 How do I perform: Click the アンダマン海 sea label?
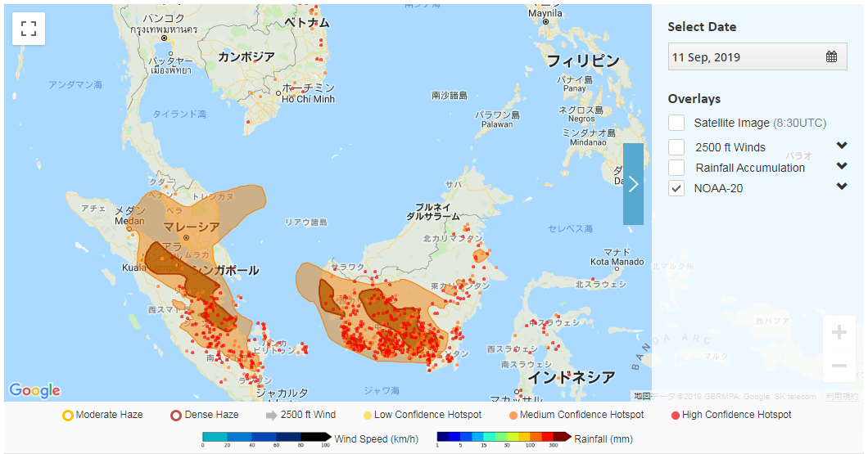[x=75, y=84]
